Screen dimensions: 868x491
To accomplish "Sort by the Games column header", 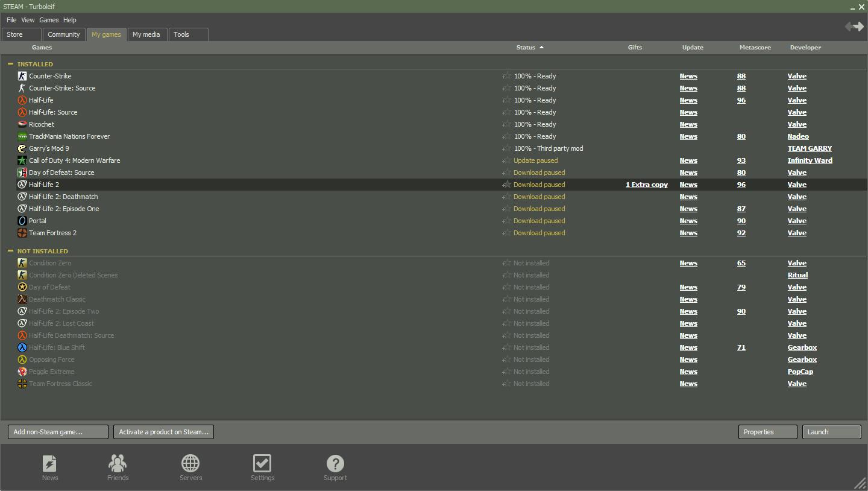I will point(42,47).
